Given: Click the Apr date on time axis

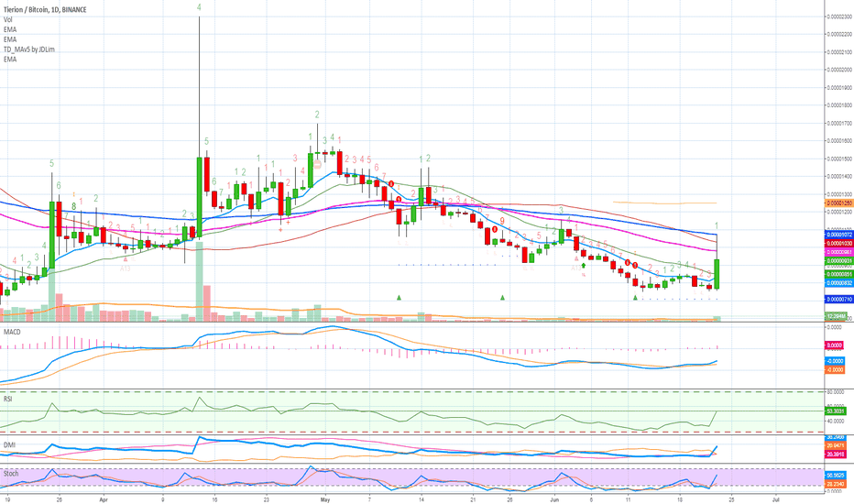Looking at the screenshot, I should [104, 499].
